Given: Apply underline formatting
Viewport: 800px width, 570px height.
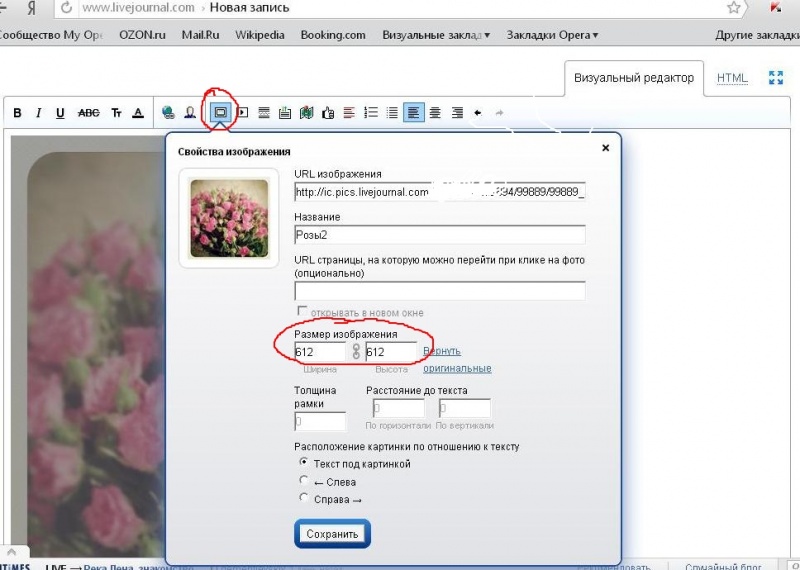Looking at the screenshot, I should click(60, 113).
